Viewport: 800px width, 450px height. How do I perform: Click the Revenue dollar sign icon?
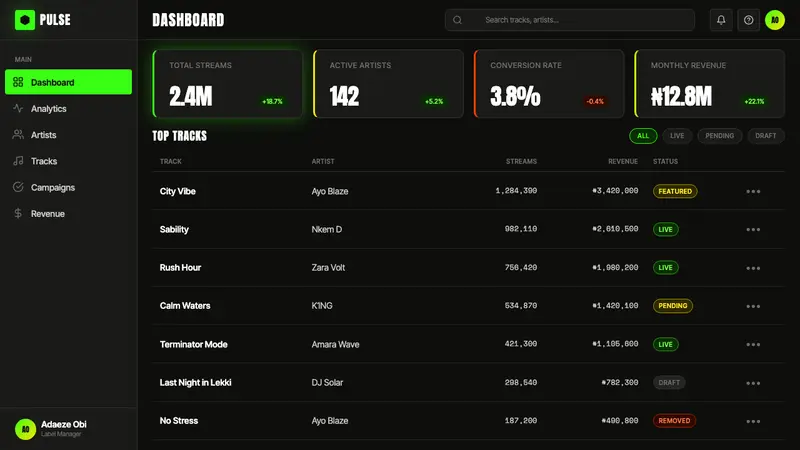coord(18,213)
